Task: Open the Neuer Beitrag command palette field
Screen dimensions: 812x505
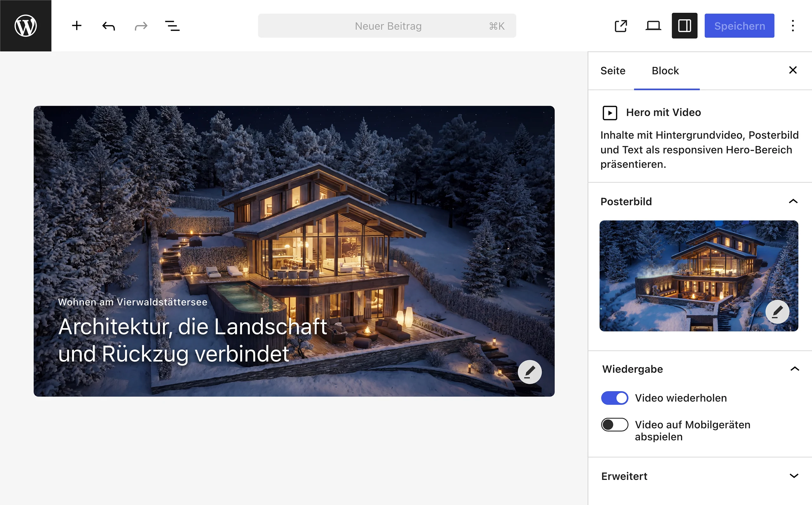Action: (x=387, y=26)
